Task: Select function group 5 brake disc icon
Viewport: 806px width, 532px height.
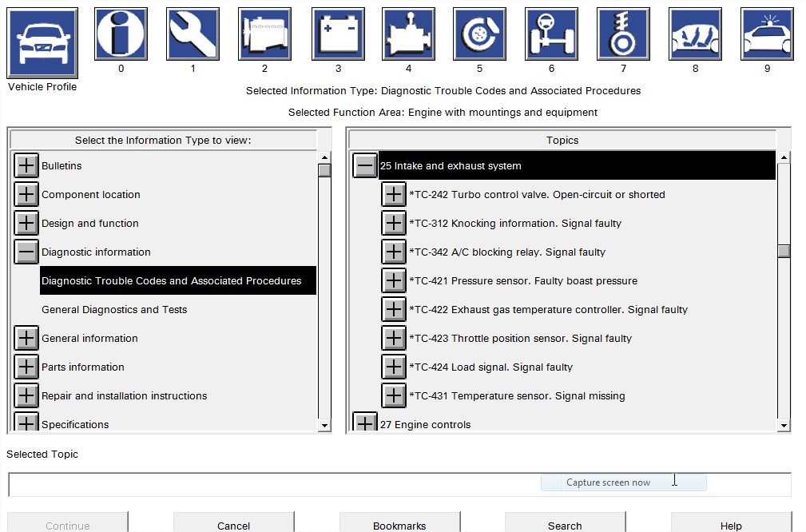Action: click(479, 34)
